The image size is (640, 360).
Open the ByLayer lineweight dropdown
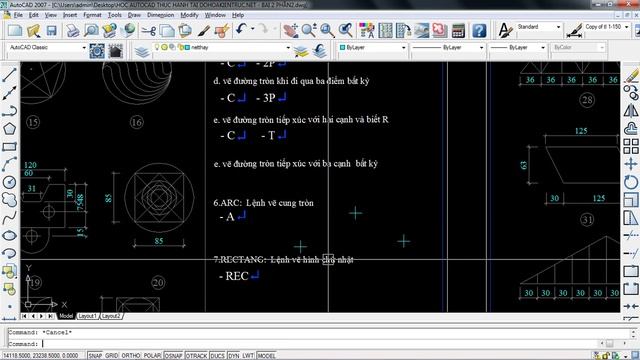(x=518, y=47)
